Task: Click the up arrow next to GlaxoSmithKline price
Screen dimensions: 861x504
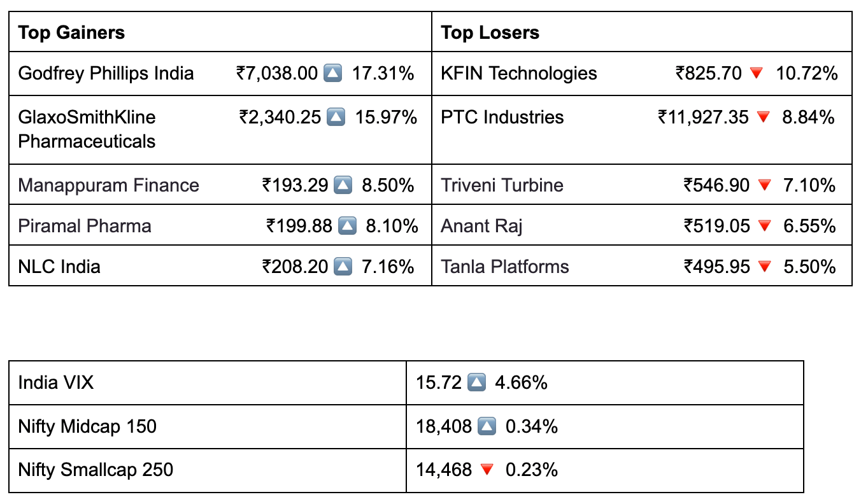Action: tap(336, 117)
